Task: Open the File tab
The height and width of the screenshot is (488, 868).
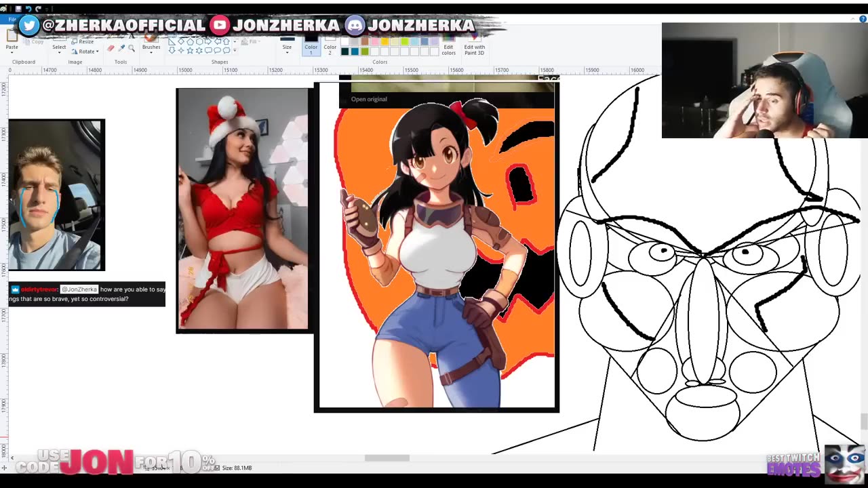Action: (x=12, y=19)
